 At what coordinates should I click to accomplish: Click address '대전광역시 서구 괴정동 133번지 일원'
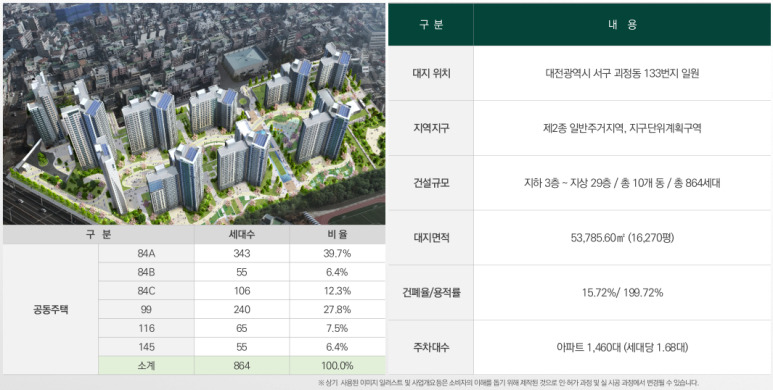623,74
